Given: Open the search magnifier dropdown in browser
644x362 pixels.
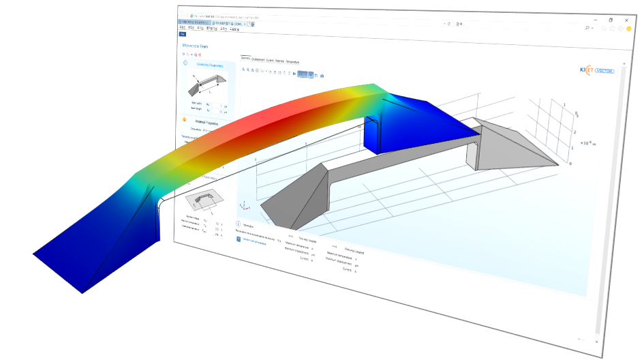Looking at the screenshot, I should pyautogui.click(x=589, y=27).
